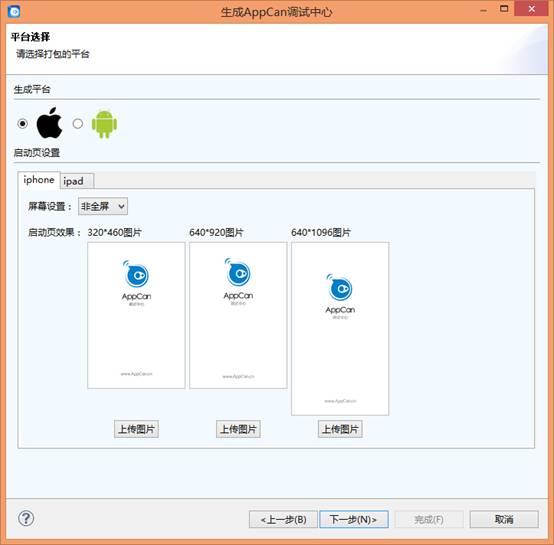Go back with <上一步(B) button
This screenshot has height=545, width=554.
tap(283, 519)
